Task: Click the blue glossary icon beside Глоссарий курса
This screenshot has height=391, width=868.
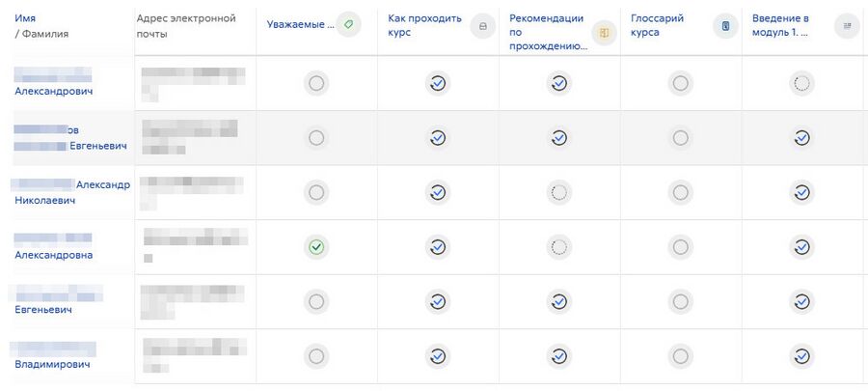Action: (725, 25)
